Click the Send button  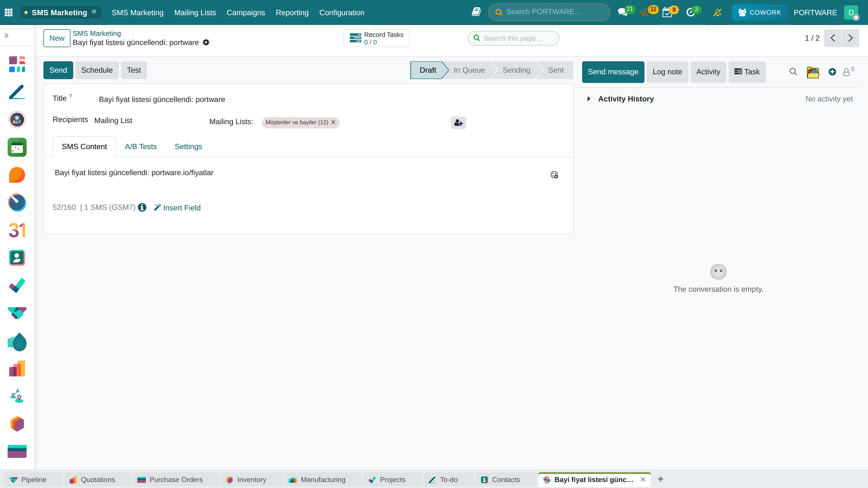pos(58,70)
